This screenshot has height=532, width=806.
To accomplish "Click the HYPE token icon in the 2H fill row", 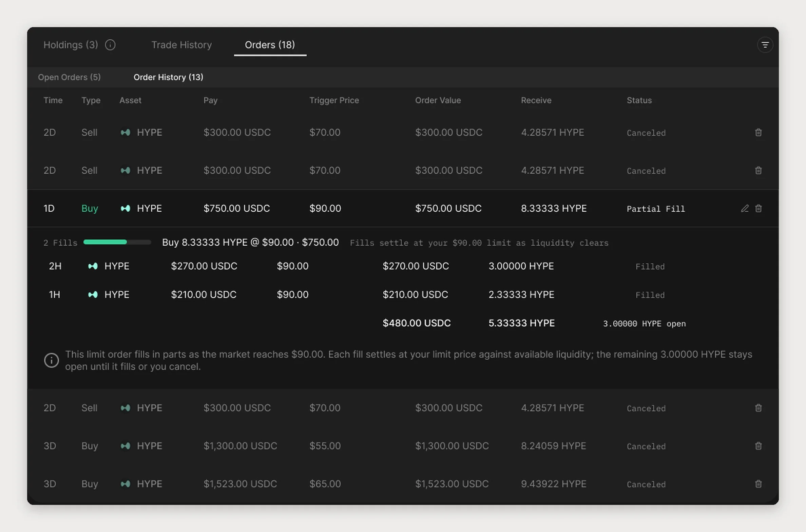I will point(93,266).
